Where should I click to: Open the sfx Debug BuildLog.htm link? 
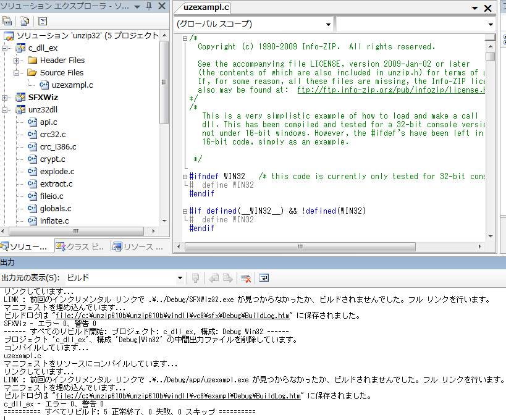coord(172,316)
